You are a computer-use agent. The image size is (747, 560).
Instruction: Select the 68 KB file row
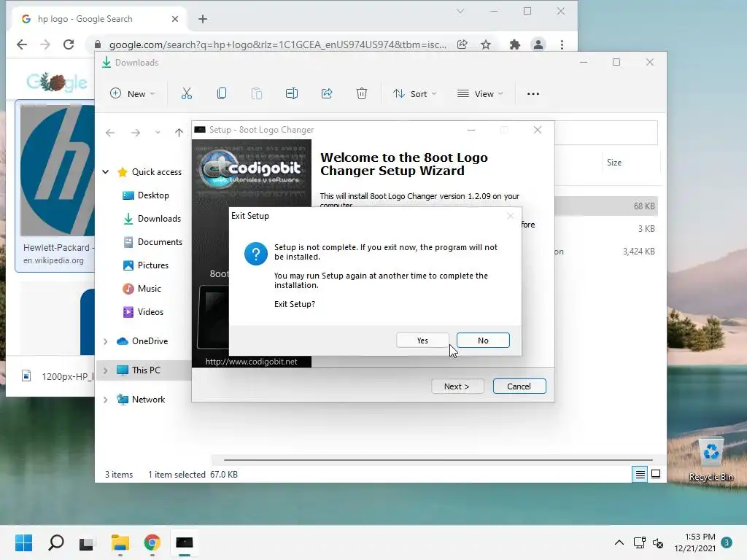click(x=606, y=206)
